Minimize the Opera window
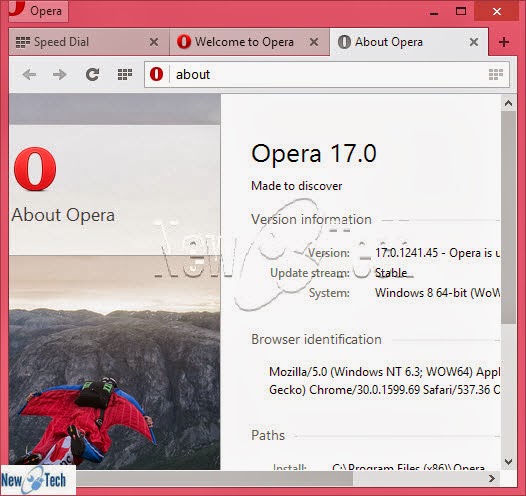The height and width of the screenshot is (496, 526). [x=434, y=12]
